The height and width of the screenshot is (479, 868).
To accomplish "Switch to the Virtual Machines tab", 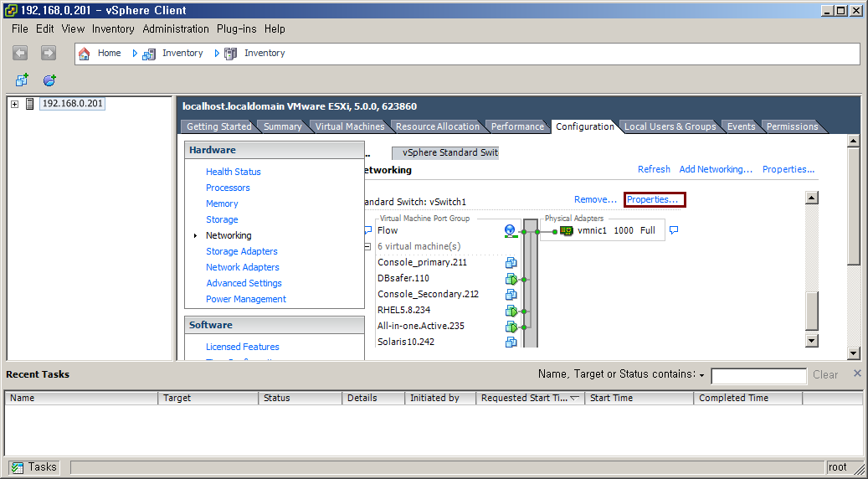I will (x=350, y=126).
